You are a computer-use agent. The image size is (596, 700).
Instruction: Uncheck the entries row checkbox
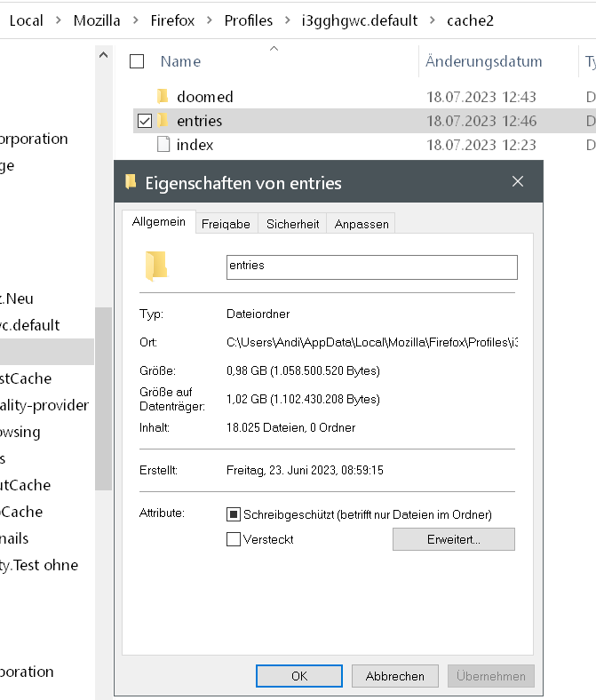pyautogui.click(x=145, y=121)
